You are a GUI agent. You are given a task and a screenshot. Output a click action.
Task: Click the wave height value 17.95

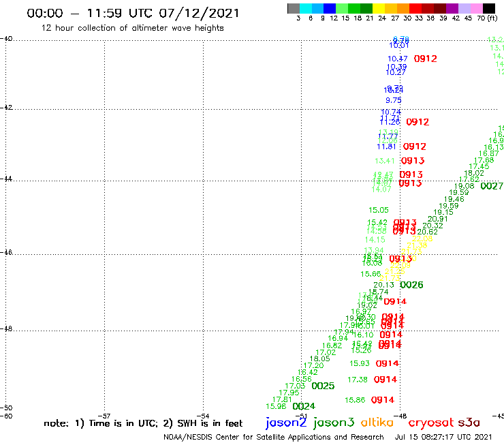tap(289, 393)
